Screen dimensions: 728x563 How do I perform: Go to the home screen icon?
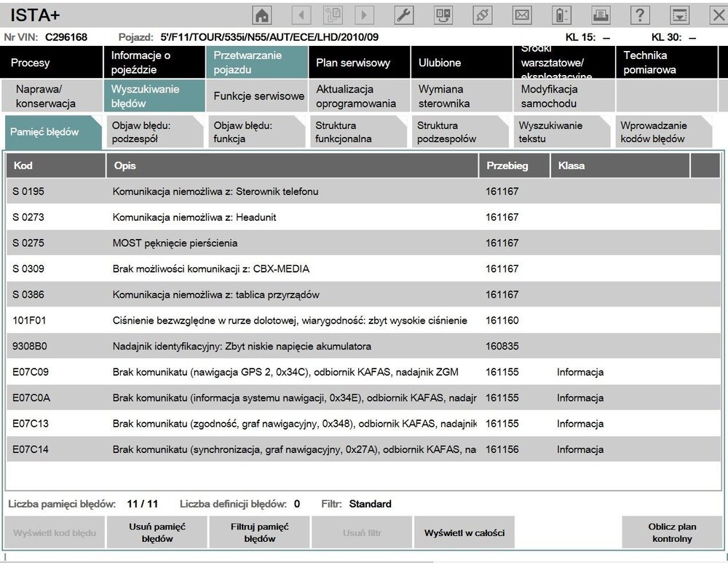click(x=262, y=15)
